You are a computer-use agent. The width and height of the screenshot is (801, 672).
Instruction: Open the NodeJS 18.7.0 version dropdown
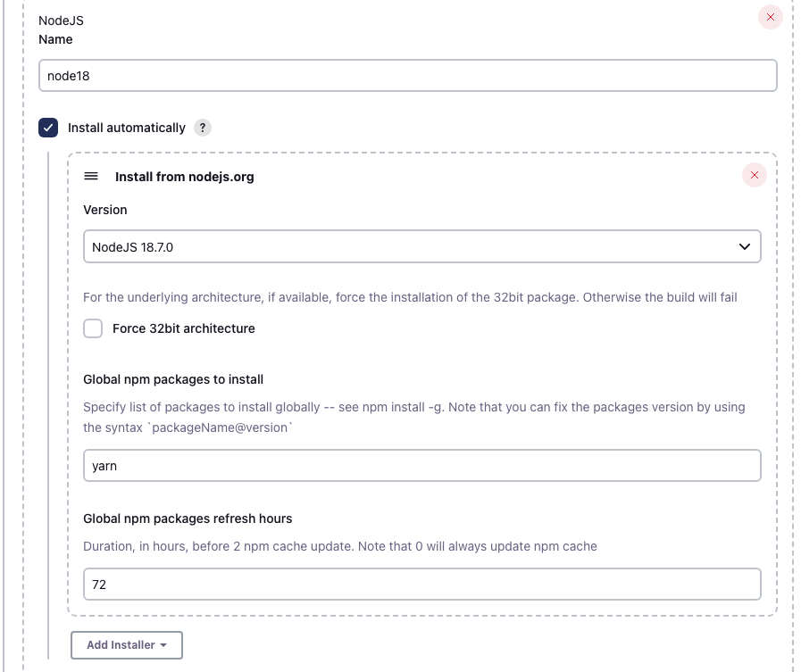[421, 247]
